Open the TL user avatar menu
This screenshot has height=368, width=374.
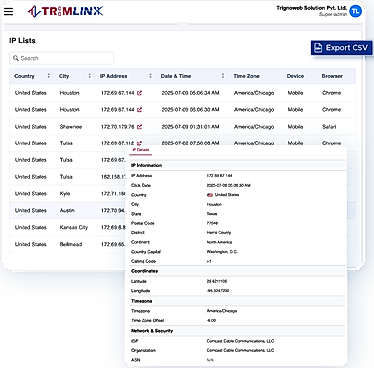(x=356, y=11)
